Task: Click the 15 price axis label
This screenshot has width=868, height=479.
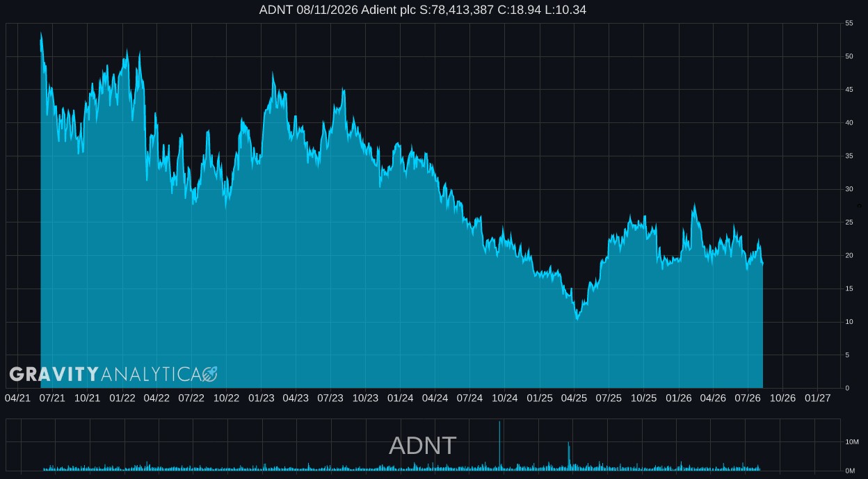Action: pos(849,289)
